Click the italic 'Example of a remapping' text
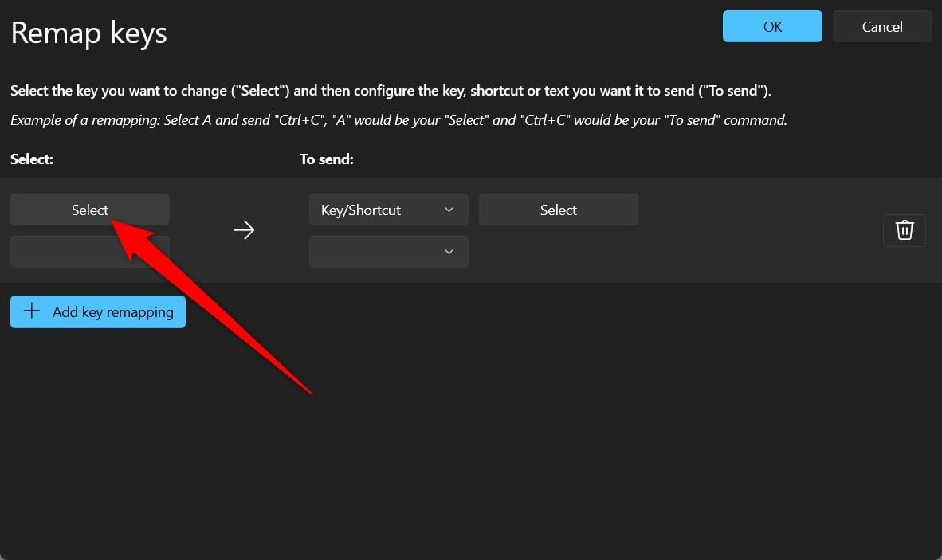 click(398, 120)
